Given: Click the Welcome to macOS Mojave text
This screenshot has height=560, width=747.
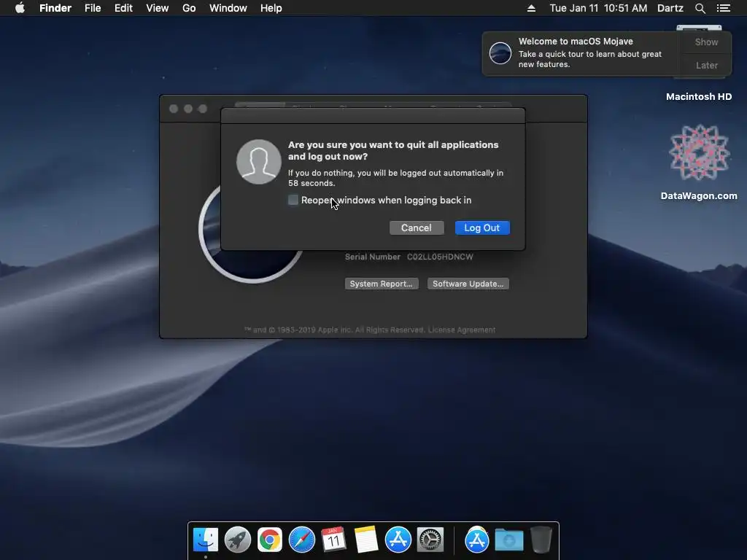Looking at the screenshot, I should point(576,42).
